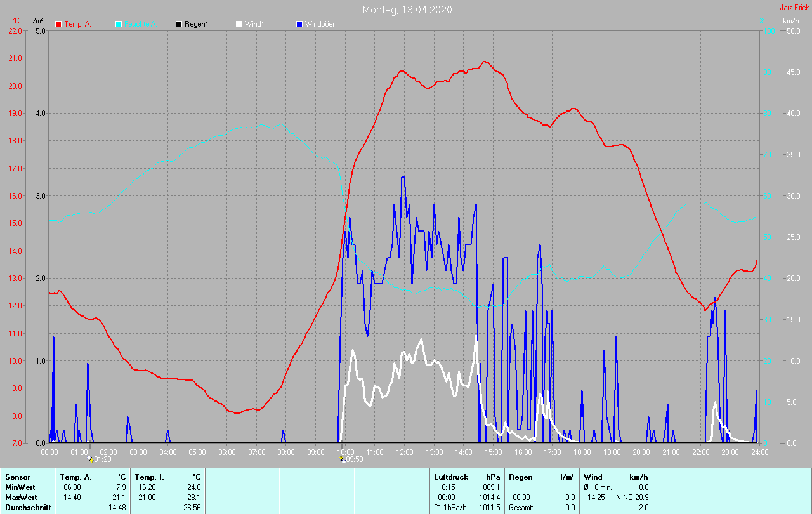Click the pressure min time 18:15
This screenshot has width=812, height=514.
pyautogui.click(x=447, y=487)
